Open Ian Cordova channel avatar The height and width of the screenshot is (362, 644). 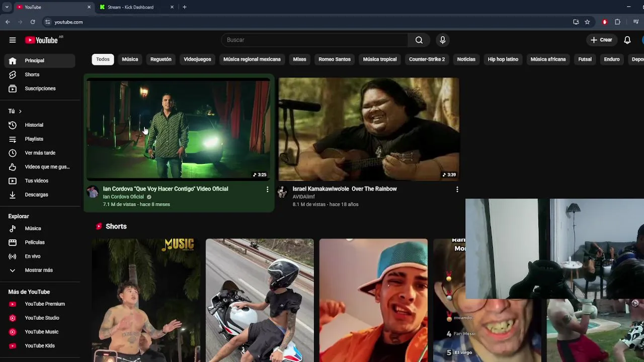pos(93,192)
